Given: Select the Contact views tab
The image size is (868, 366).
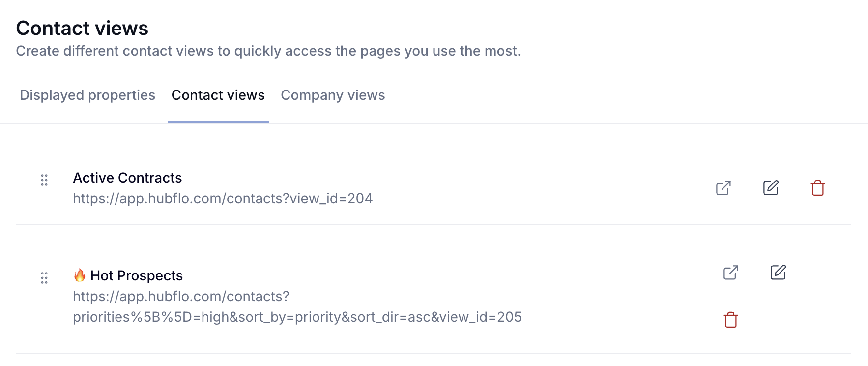Looking at the screenshot, I should pyautogui.click(x=218, y=95).
